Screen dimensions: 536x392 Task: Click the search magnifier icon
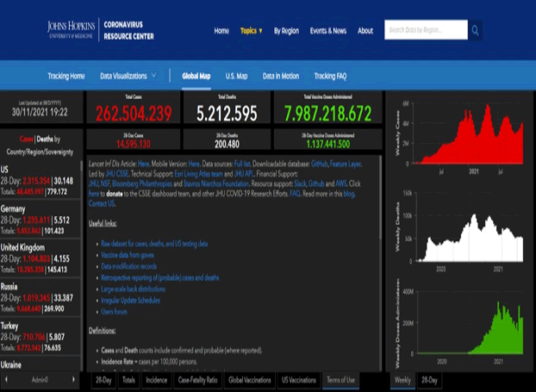[475, 30]
